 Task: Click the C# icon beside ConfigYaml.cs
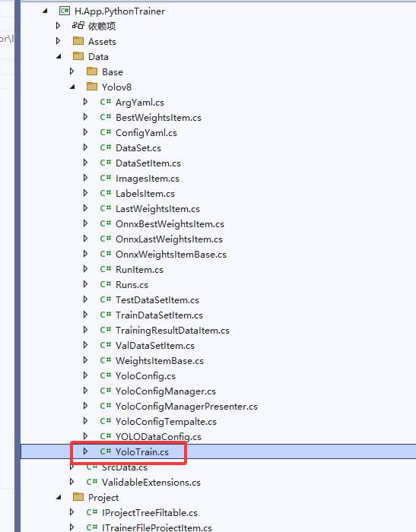point(106,132)
